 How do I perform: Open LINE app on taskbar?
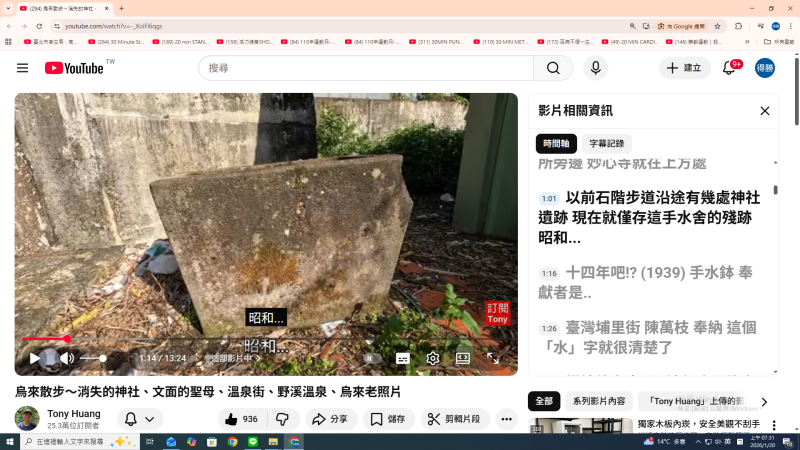click(x=253, y=442)
